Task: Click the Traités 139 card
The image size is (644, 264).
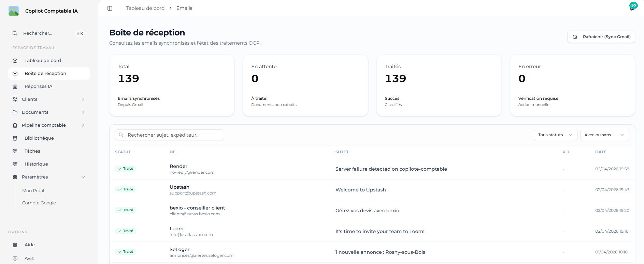Action: pyautogui.click(x=439, y=86)
